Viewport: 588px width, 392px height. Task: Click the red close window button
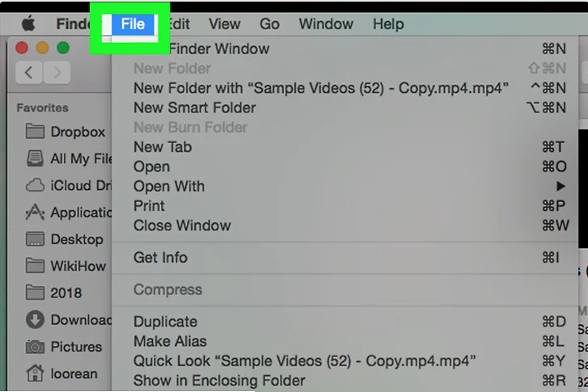[22, 48]
